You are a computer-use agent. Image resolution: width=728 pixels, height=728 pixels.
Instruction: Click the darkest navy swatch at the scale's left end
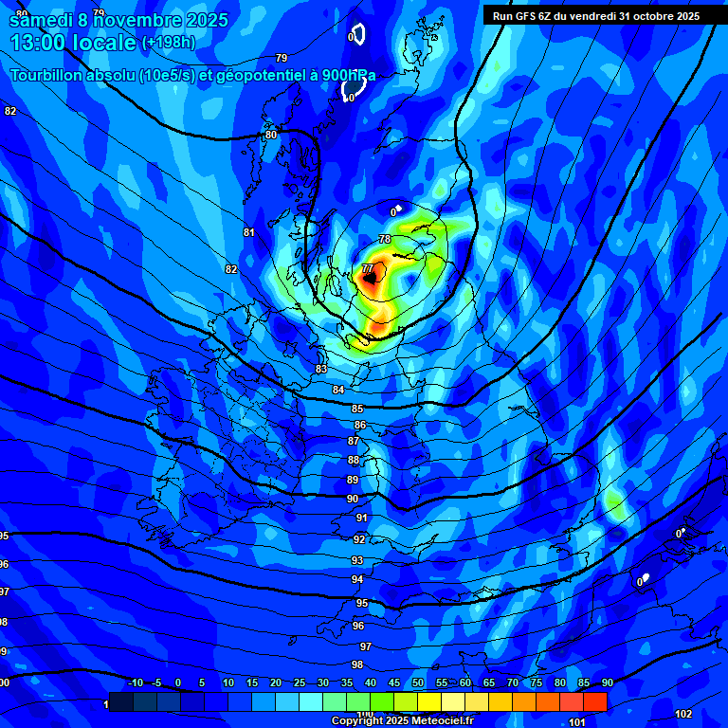pyautogui.click(x=120, y=701)
